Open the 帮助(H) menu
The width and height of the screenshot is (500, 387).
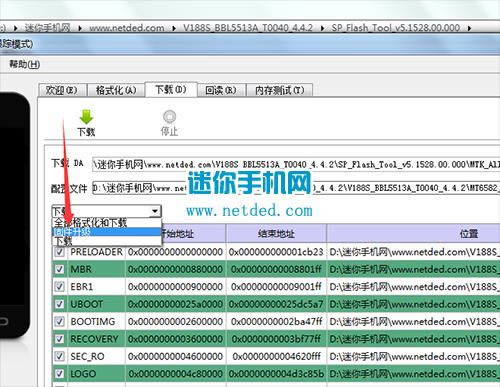(25, 64)
